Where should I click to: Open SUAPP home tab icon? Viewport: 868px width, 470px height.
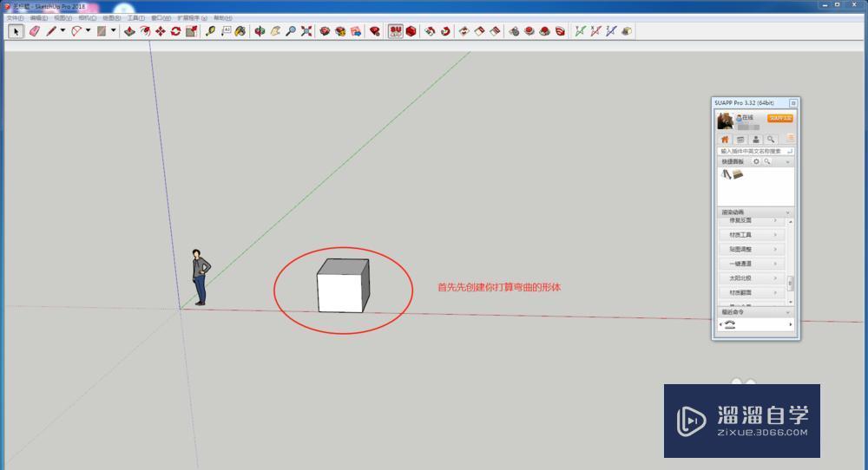[725, 140]
